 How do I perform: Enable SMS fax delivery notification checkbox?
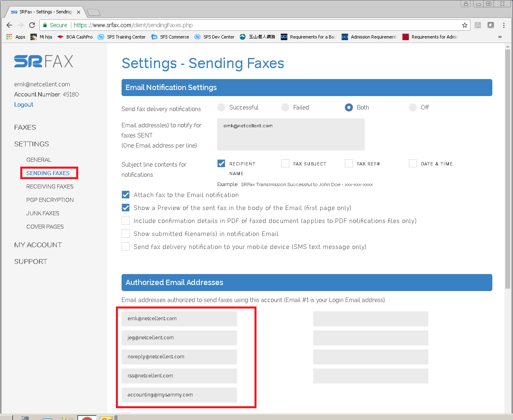tap(126, 246)
